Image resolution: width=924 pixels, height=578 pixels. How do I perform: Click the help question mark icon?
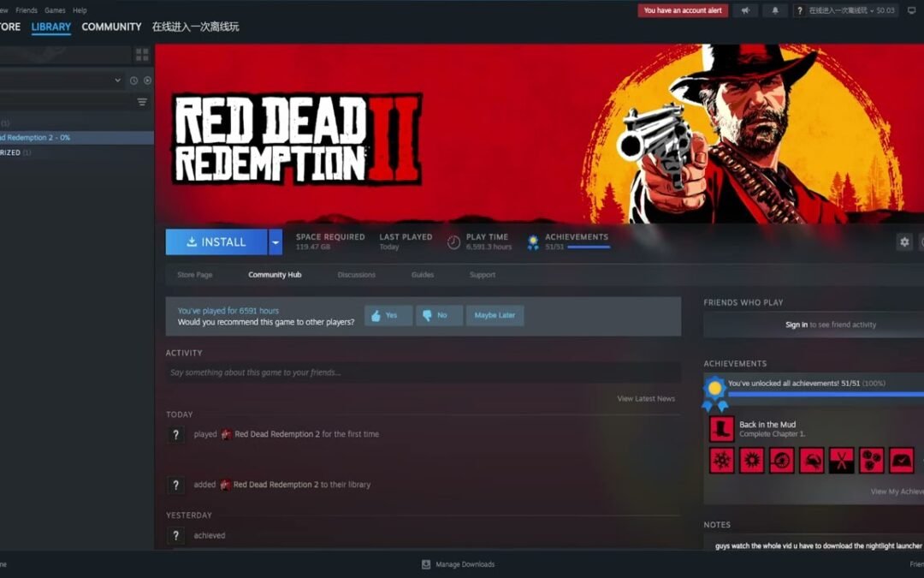click(800, 10)
